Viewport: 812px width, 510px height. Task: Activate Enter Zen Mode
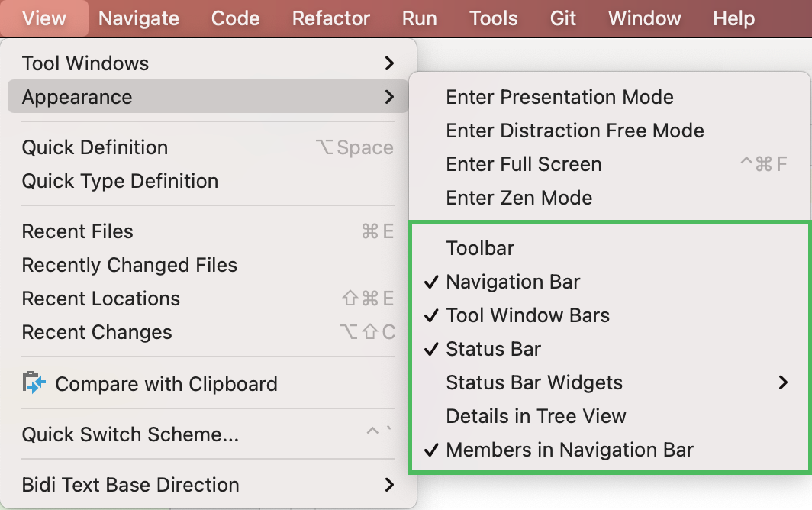(x=519, y=198)
